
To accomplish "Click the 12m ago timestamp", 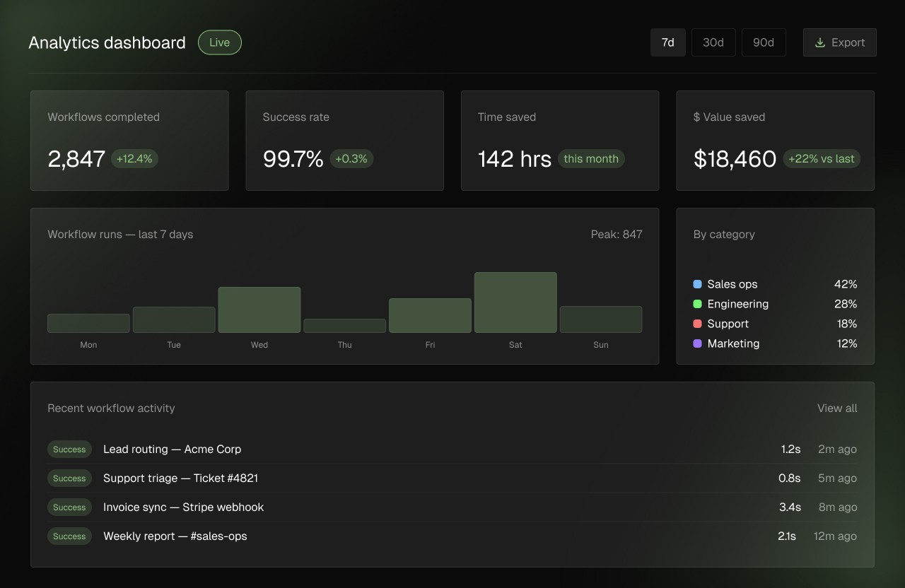I will click(x=836, y=536).
